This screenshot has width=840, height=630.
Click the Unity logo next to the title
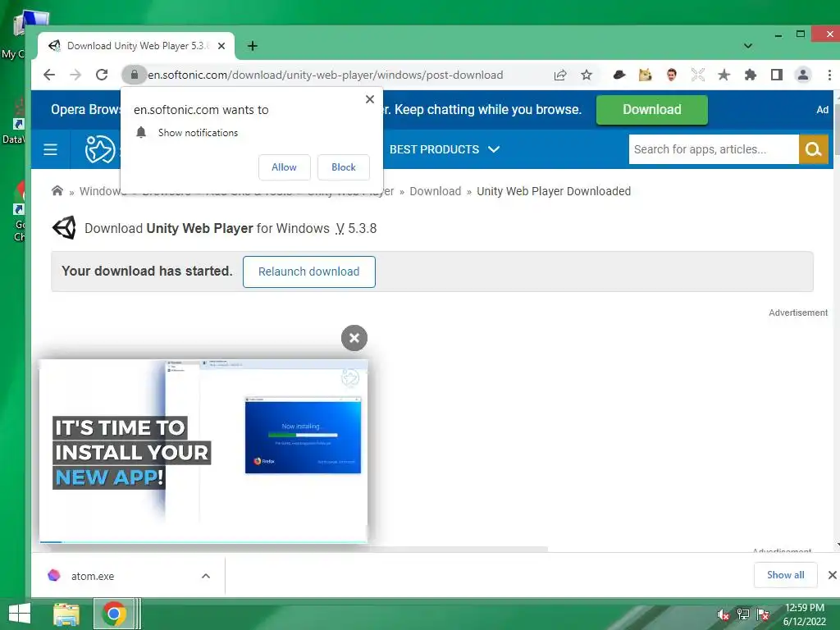64,228
